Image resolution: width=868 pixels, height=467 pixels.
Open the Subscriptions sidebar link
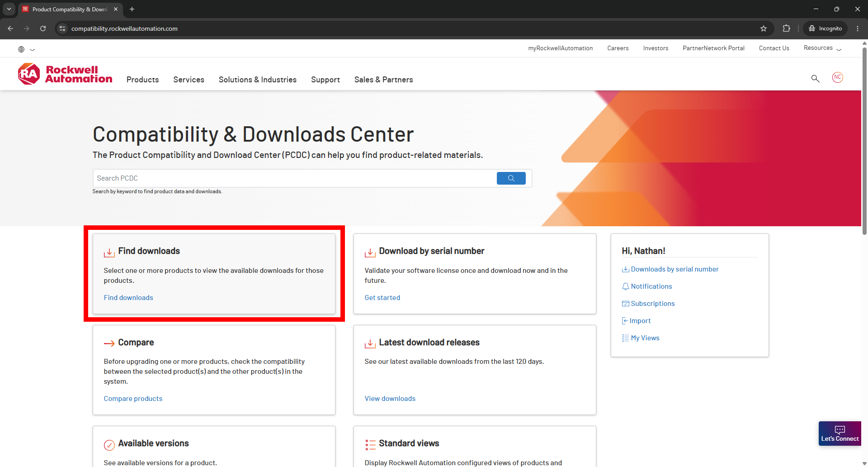point(653,304)
